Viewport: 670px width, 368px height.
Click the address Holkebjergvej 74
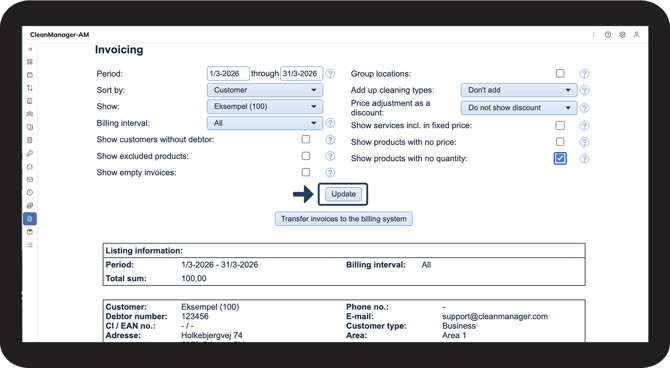tap(212, 335)
